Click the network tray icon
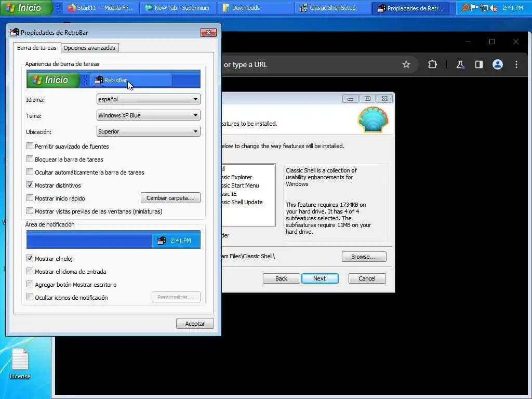This screenshot has height=399, width=532. (x=484, y=7)
